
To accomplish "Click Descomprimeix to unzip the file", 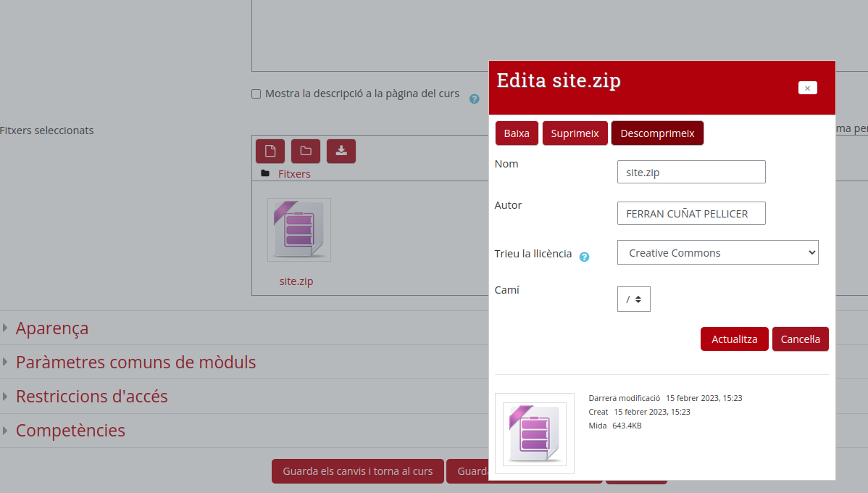I will pyautogui.click(x=657, y=133).
